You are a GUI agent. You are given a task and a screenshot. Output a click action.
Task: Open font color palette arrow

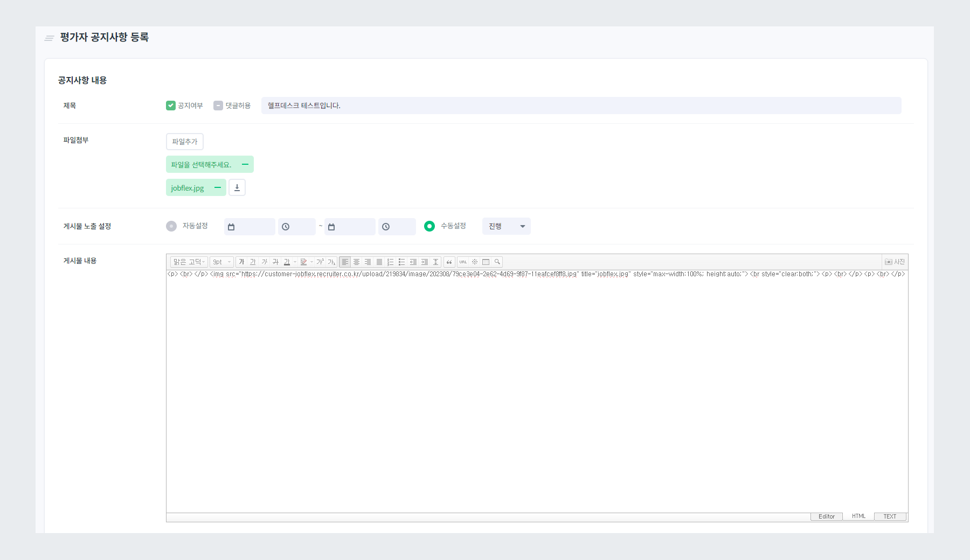[295, 262]
